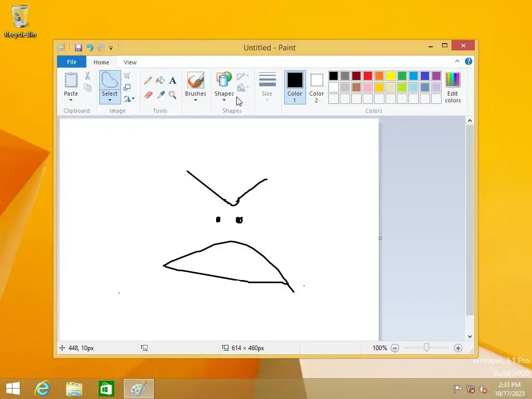Select the Fill with color bucket tool
The height and width of the screenshot is (399, 532).
(161, 81)
